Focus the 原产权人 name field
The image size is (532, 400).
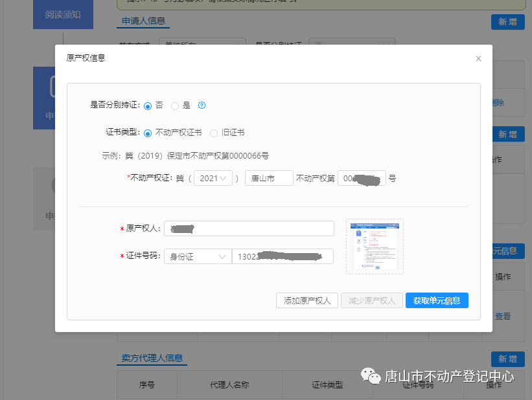[x=249, y=228]
